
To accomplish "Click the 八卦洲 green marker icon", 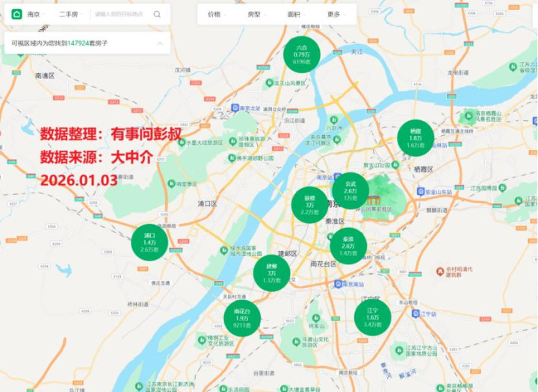I will (x=333, y=119).
